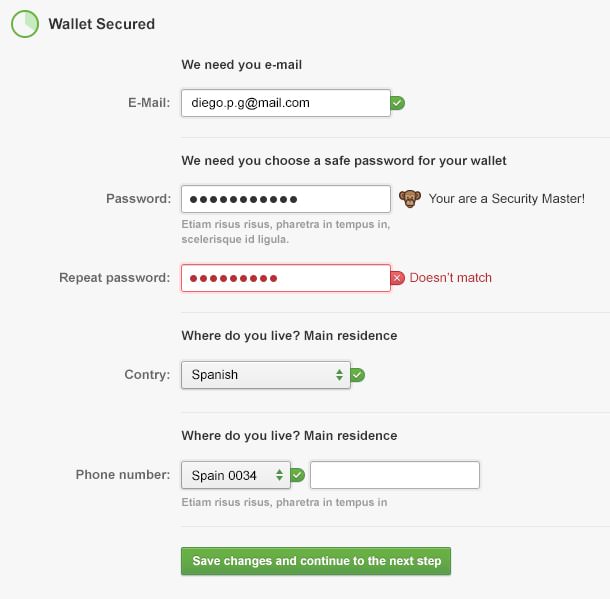Click the Phone number label
Screen dimensions: 610x599
[123, 475]
